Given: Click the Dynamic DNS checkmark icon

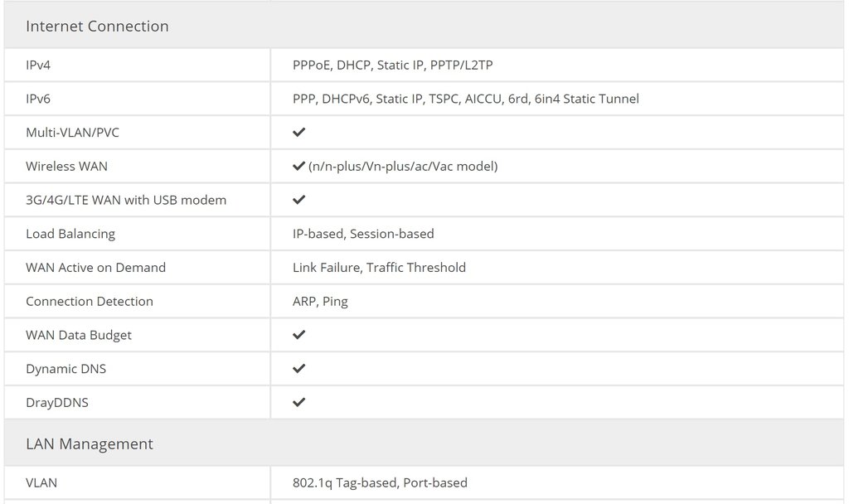Looking at the screenshot, I should pos(299,369).
